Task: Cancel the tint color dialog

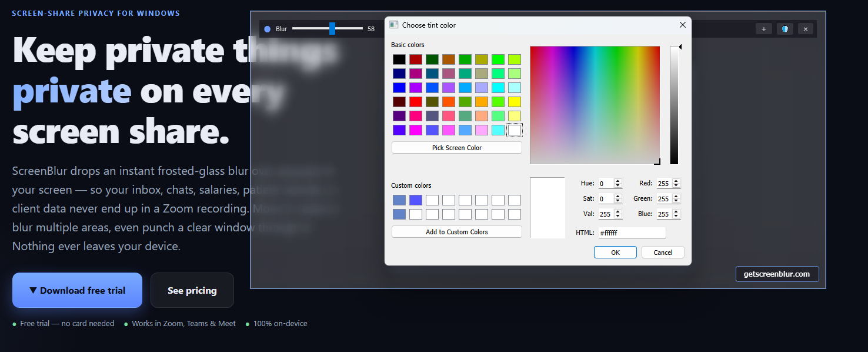Action: [x=663, y=253]
